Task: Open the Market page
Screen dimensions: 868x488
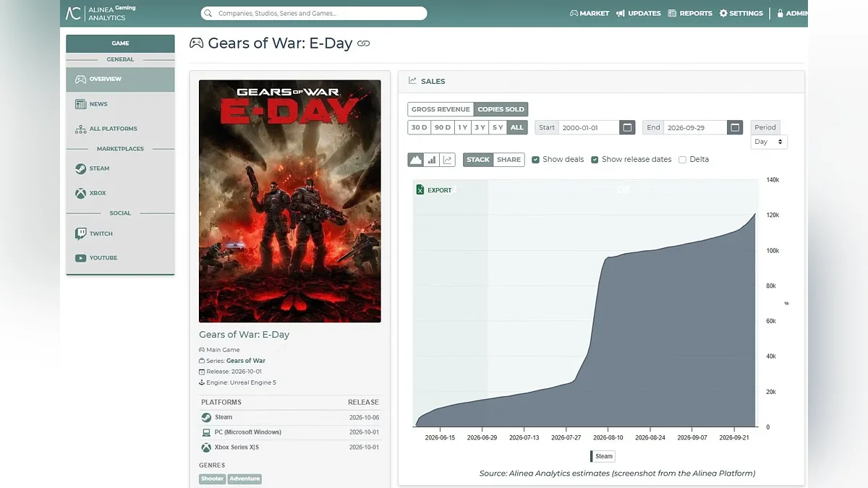Action: coord(590,13)
